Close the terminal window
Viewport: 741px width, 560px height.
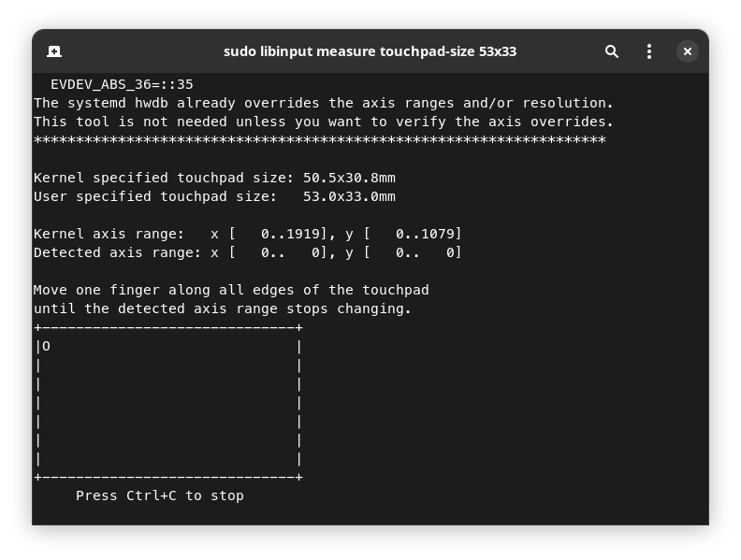pos(688,51)
